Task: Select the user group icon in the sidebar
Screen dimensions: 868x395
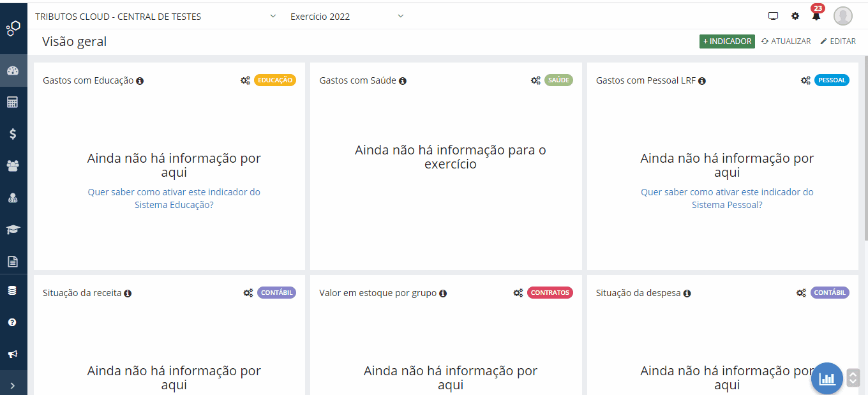Action: pyautogui.click(x=13, y=165)
